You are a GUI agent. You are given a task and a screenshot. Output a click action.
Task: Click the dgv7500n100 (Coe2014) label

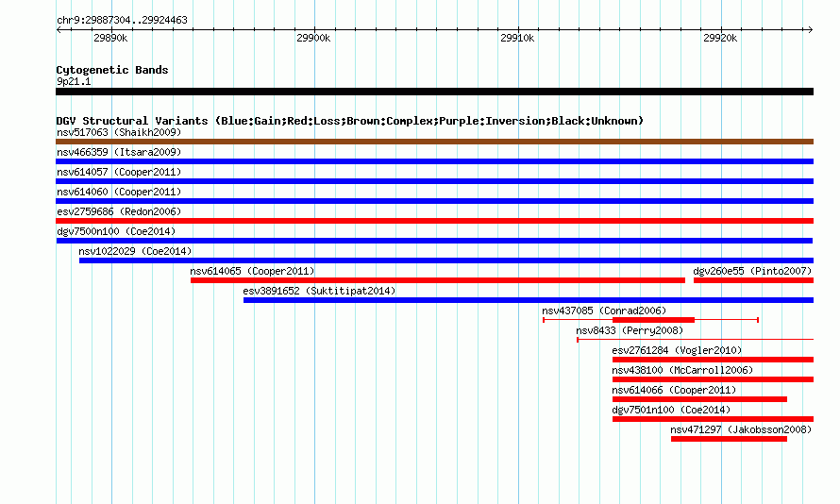click(x=116, y=231)
